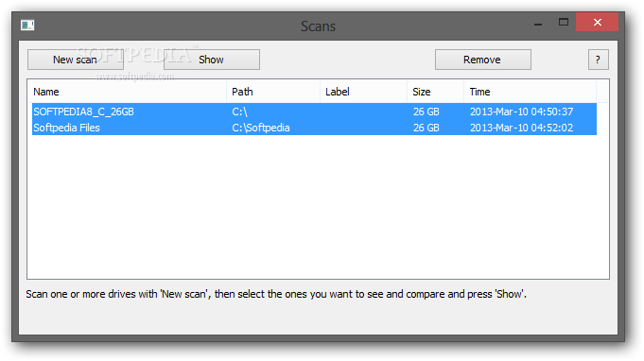Viewport: 644px width, 361px height.
Task: Sort list by Path column header
Action: (x=273, y=92)
